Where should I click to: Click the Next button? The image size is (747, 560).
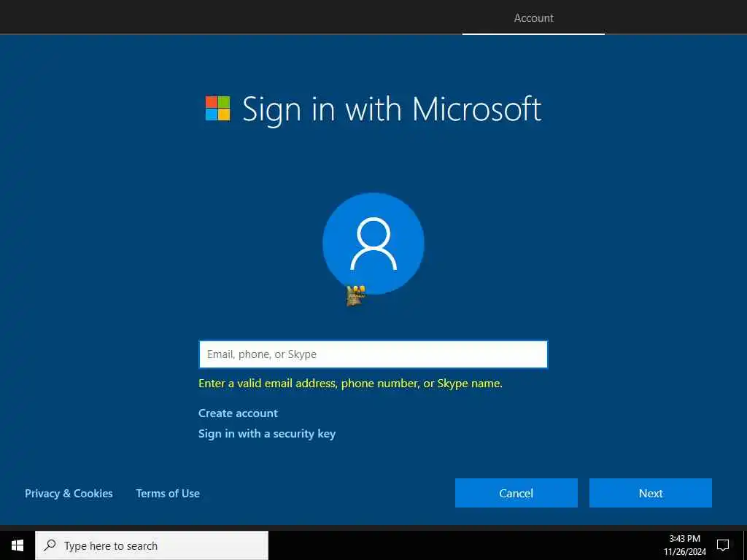(x=650, y=493)
